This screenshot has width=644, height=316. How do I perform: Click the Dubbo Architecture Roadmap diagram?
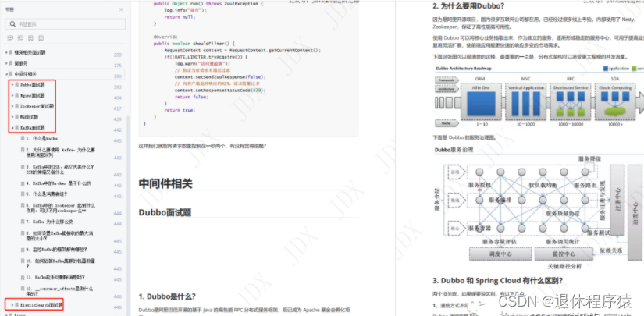point(539,97)
